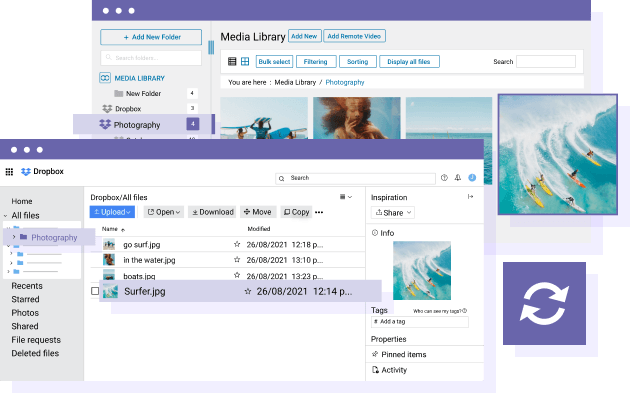The height and width of the screenshot is (393, 630).
Task: Open the account avatar in Dropbox
Action: click(x=472, y=178)
